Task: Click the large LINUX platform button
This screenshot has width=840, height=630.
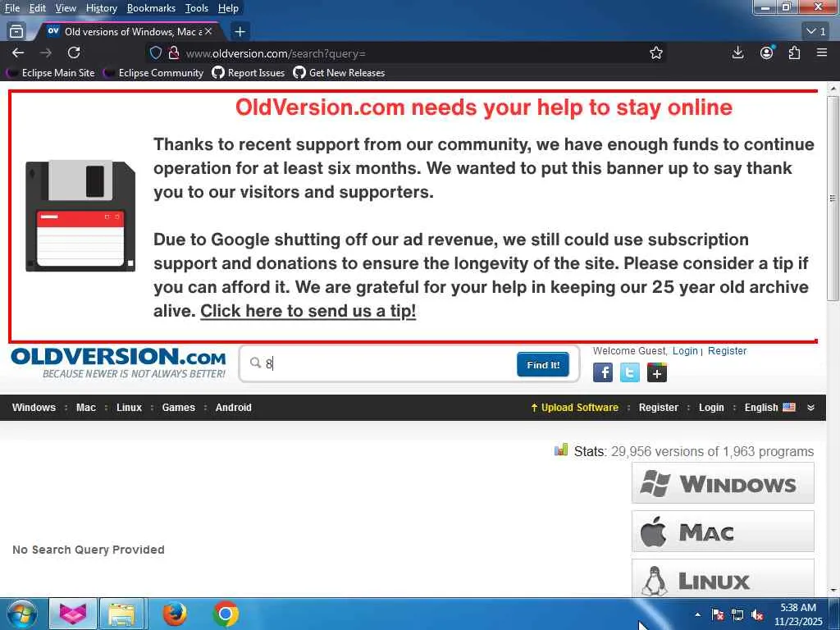Action: tap(723, 578)
